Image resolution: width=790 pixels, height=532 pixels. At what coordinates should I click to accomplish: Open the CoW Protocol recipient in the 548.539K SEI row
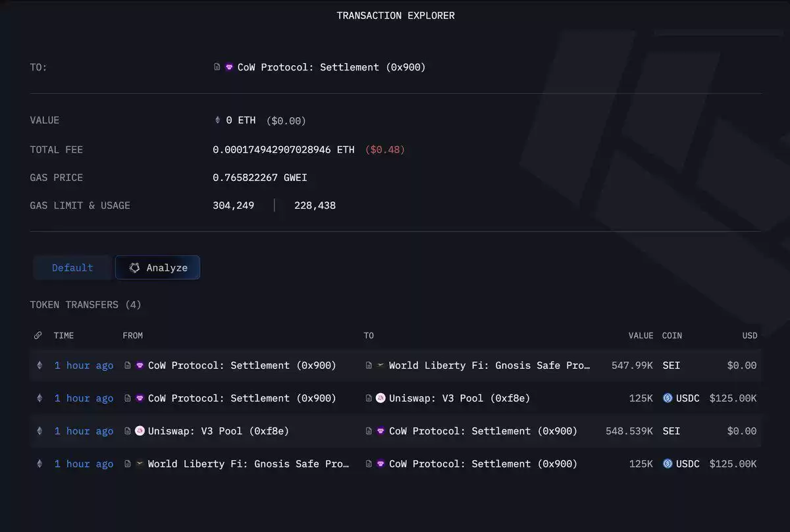point(483,431)
